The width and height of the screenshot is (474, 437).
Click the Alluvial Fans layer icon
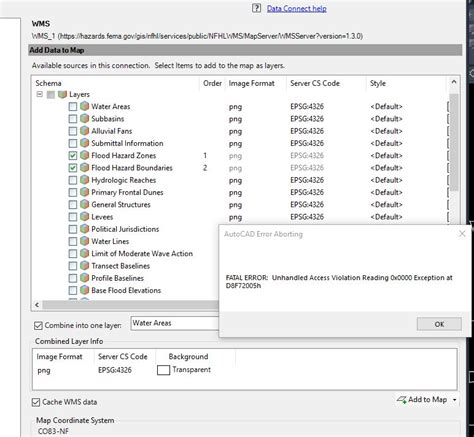pyautogui.click(x=85, y=131)
